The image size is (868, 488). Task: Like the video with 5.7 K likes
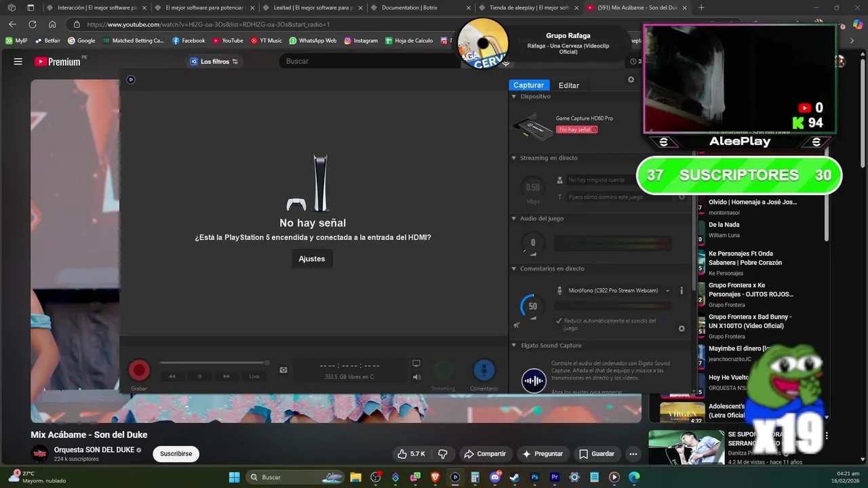(x=411, y=454)
